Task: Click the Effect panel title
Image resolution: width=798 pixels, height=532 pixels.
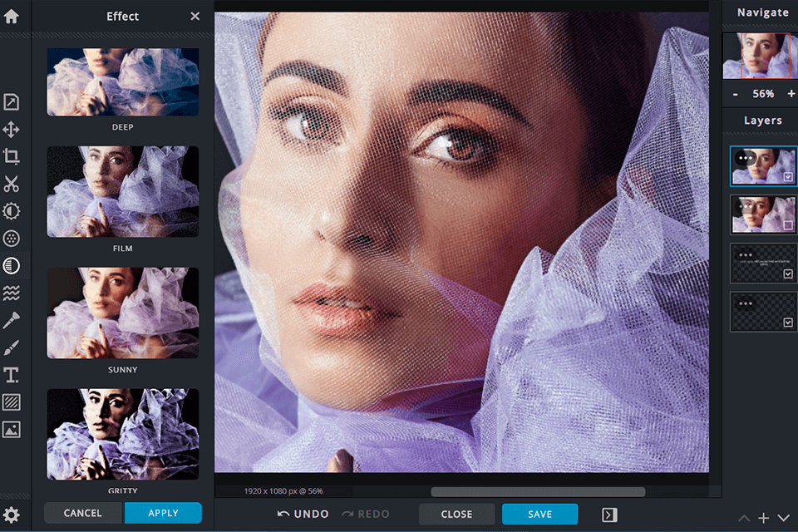Action: click(123, 17)
